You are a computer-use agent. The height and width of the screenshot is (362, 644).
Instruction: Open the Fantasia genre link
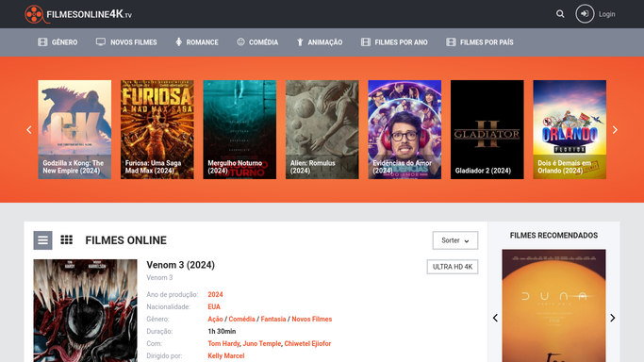[273, 319]
